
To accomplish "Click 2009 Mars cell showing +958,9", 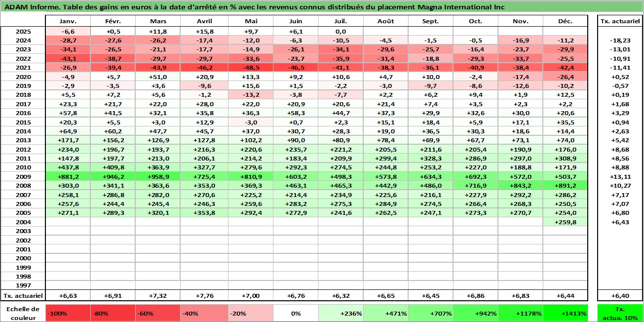I will click(157, 177).
